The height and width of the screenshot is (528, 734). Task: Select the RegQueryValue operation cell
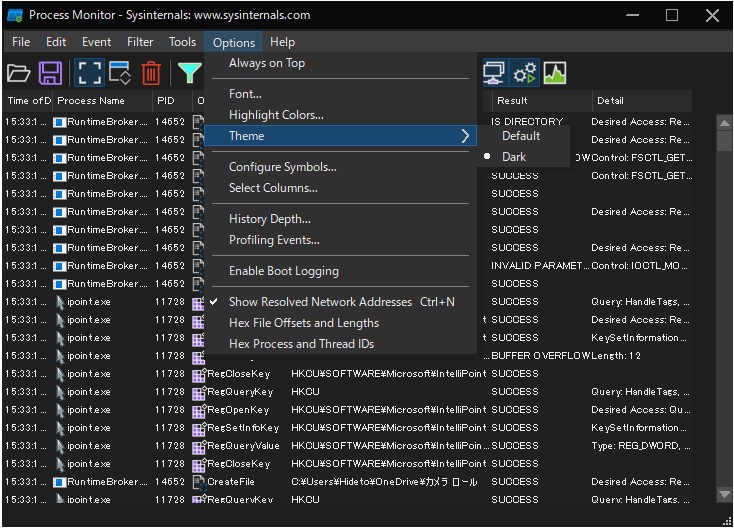243,446
